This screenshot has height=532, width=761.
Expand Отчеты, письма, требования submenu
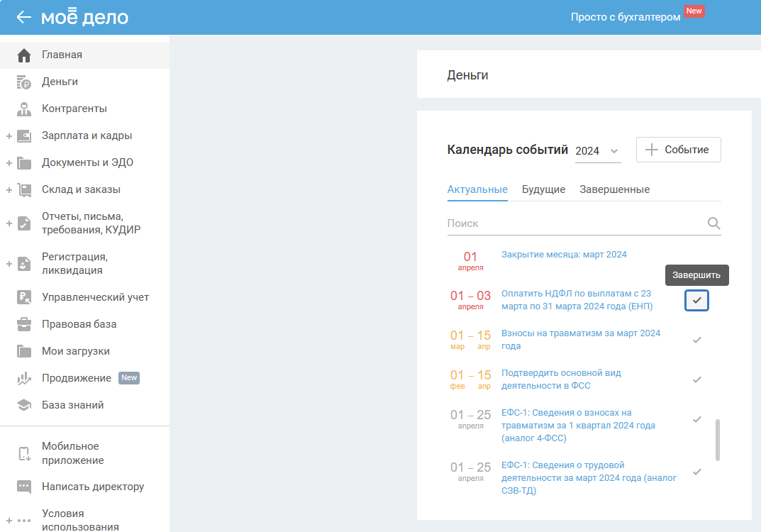tap(9, 223)
